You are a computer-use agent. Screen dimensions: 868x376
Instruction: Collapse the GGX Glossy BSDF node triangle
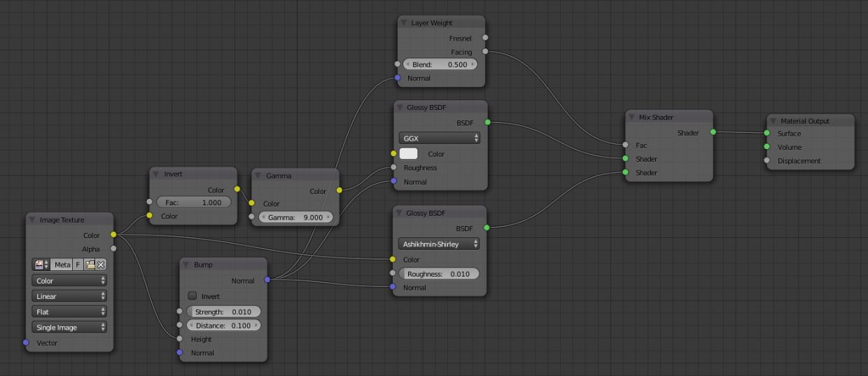(x=399, y=108)
